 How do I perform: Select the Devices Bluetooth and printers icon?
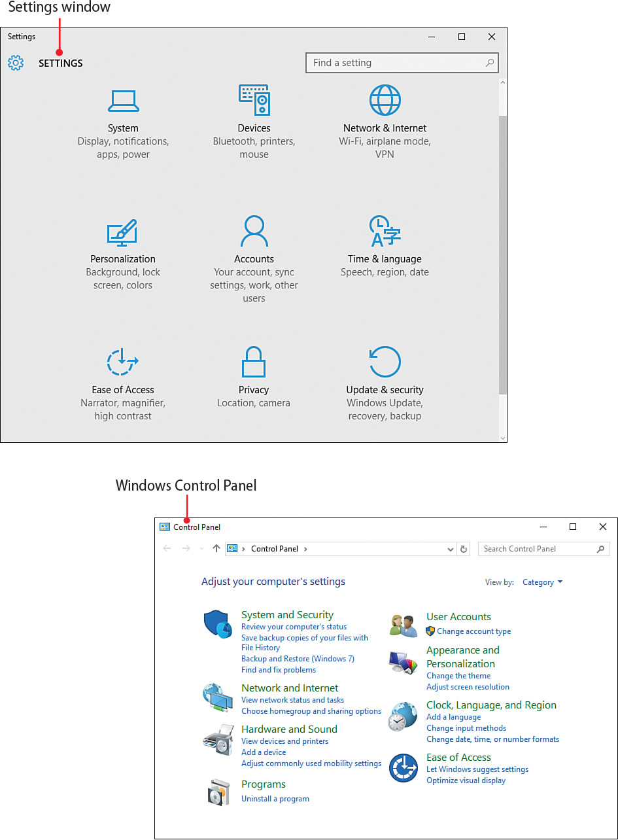point(254,100)
